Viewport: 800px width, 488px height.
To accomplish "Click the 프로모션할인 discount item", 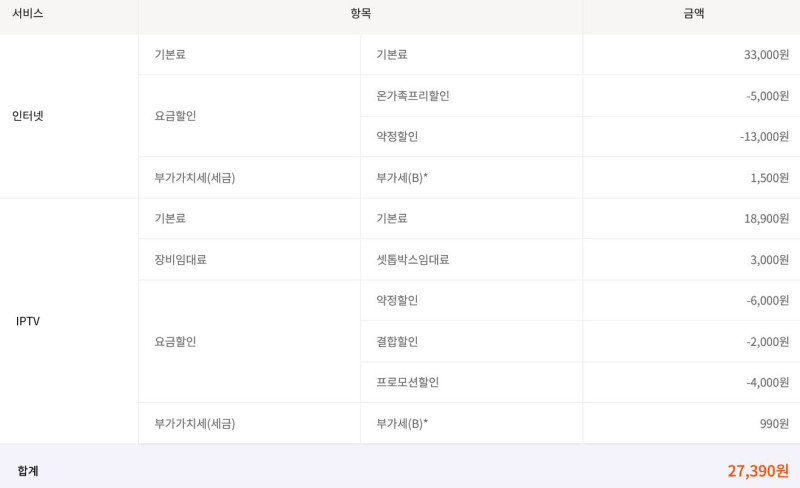I will (408, 383).
